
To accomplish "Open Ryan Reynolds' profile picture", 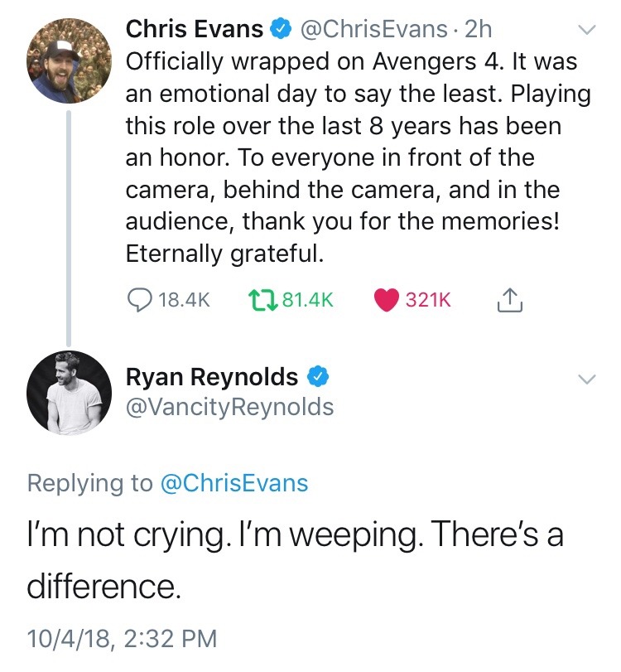I will coord(70,392).
